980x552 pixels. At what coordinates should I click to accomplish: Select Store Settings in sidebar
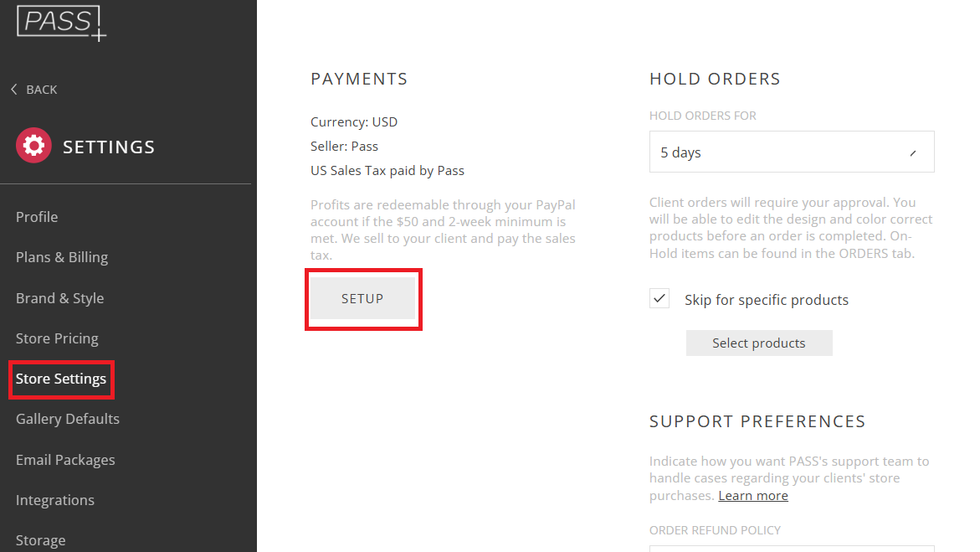tap(61, 379)
